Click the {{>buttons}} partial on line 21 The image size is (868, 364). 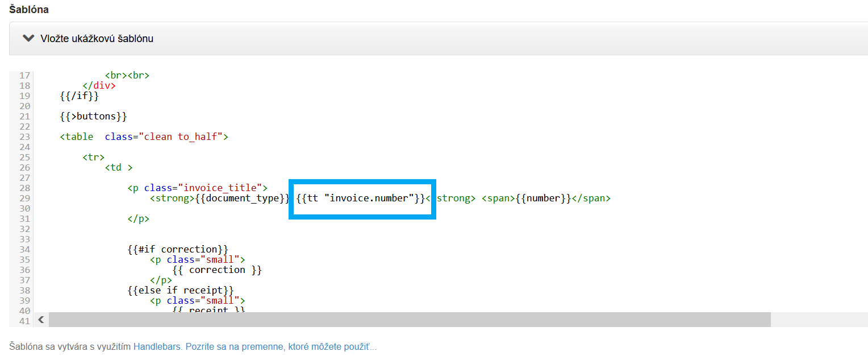pos(93,117)
